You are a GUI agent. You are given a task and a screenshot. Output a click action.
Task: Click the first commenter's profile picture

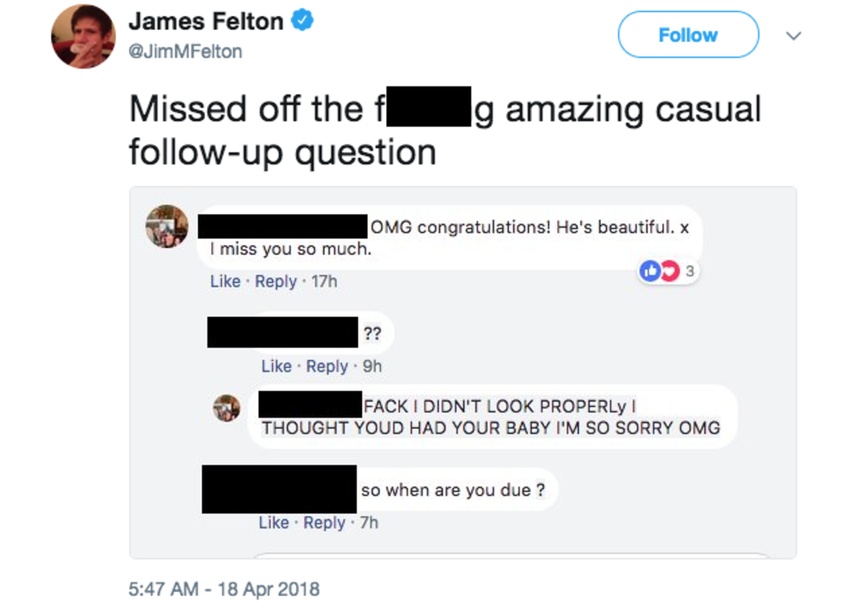pyautogui.click(x=166, y=227)
